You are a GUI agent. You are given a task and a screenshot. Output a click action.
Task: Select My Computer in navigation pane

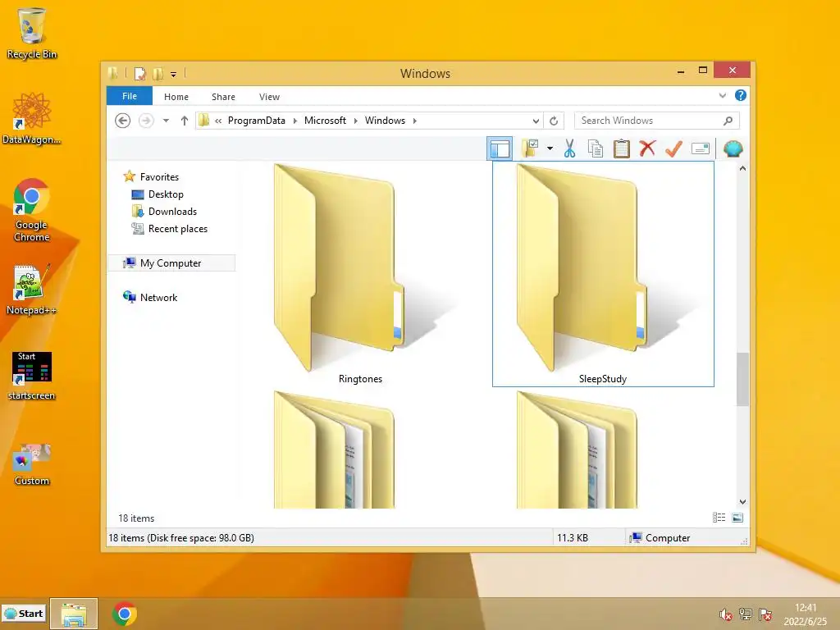click(x=171, y=263)
